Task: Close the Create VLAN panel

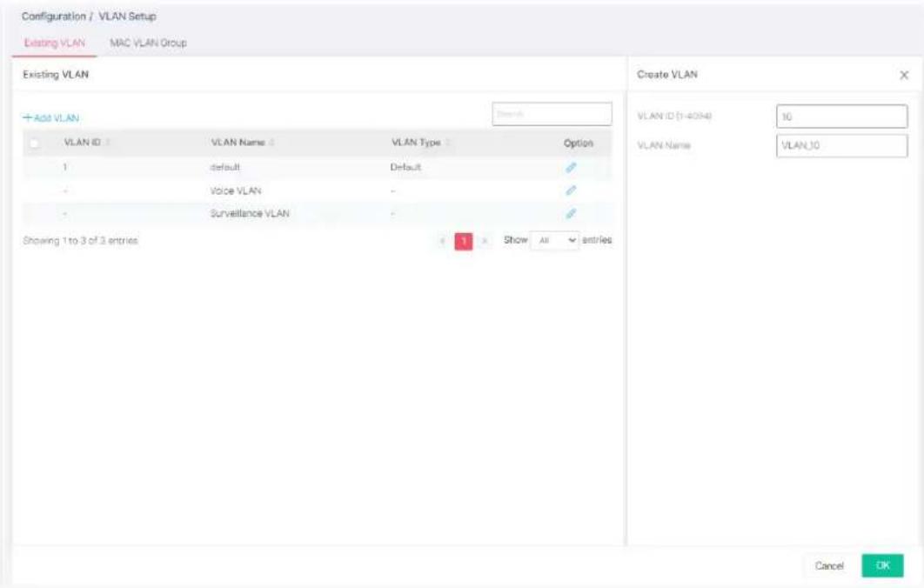Action: [x=904, y=75]
